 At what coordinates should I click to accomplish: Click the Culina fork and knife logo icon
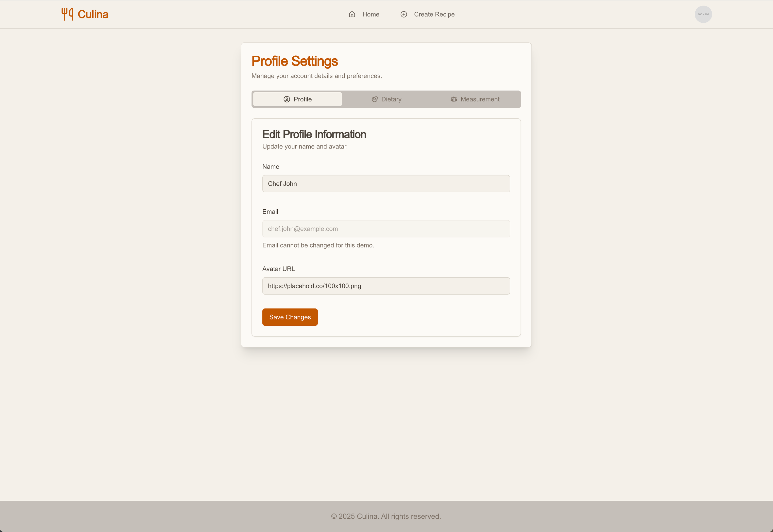click(x=67, y=14)
